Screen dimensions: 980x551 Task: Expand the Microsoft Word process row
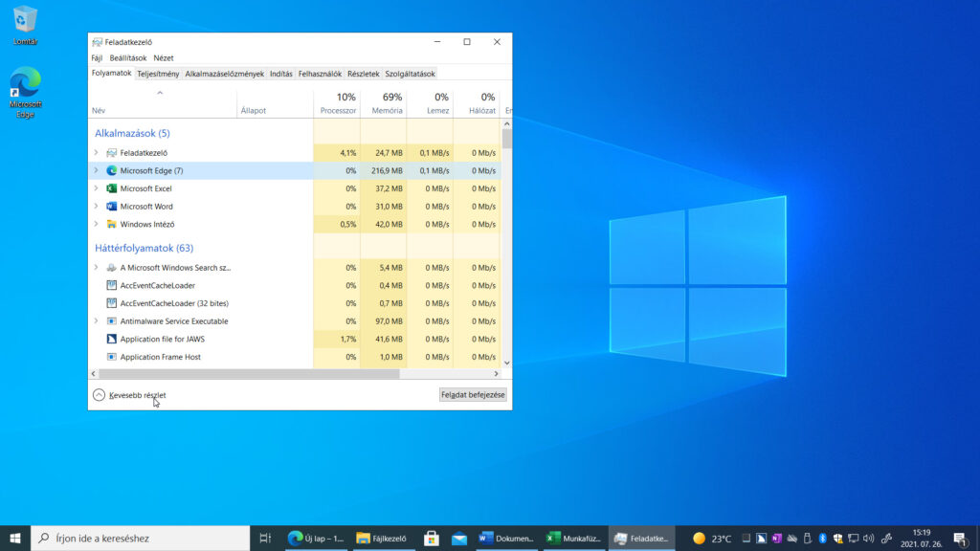tap(97, 207)
